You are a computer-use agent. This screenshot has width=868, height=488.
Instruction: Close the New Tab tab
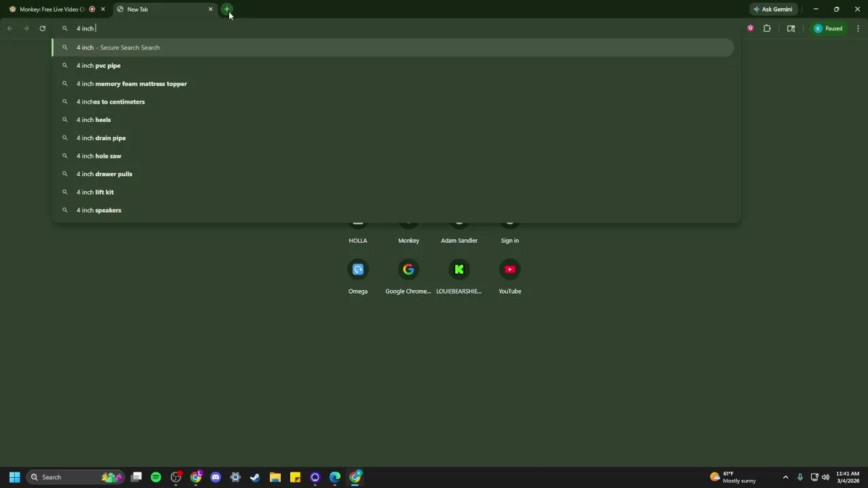(x=210, y=9)
